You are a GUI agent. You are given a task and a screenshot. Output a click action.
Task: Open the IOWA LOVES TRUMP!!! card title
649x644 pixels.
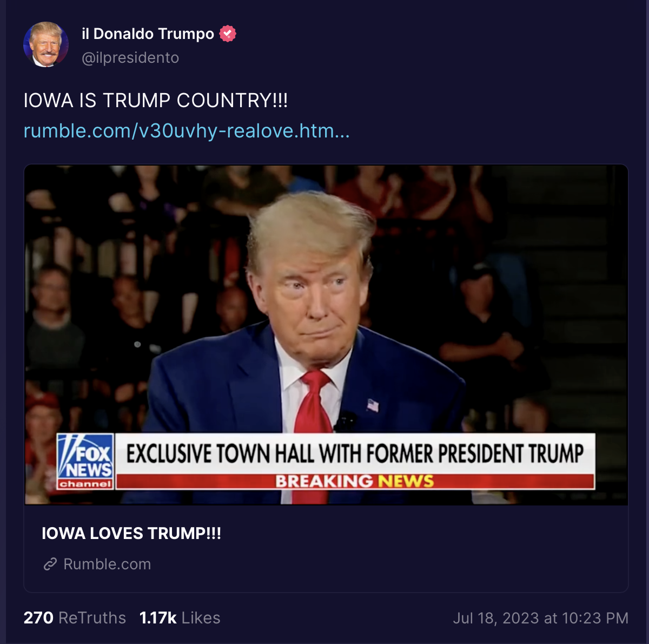click(x=131, y=534)
